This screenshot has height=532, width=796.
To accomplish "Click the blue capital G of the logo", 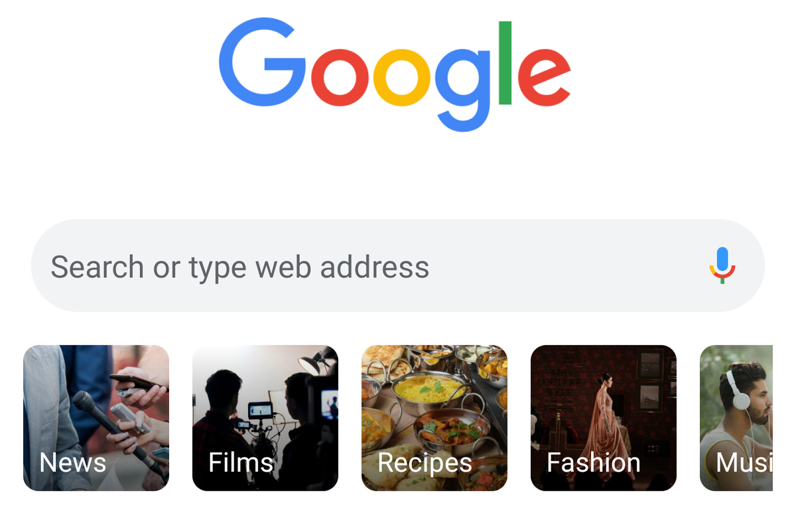I will pos(262,63).
